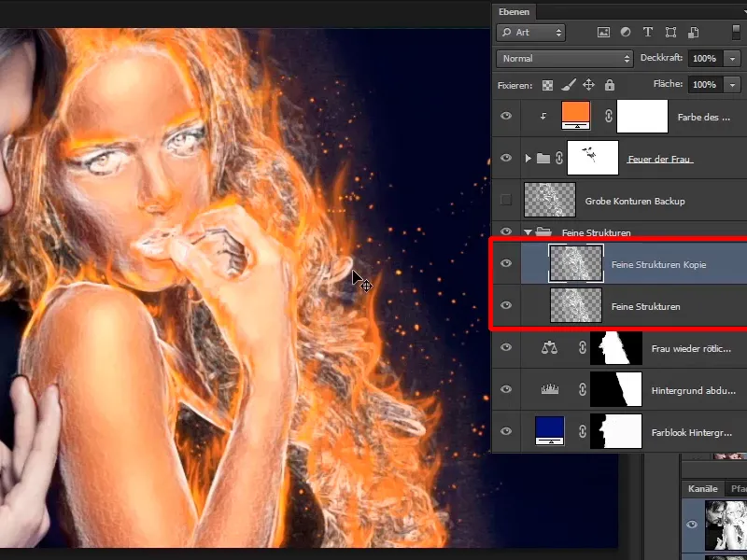Select the Feuer der Frau group name
The image size is (747, 560).
[x=660, y=159]
